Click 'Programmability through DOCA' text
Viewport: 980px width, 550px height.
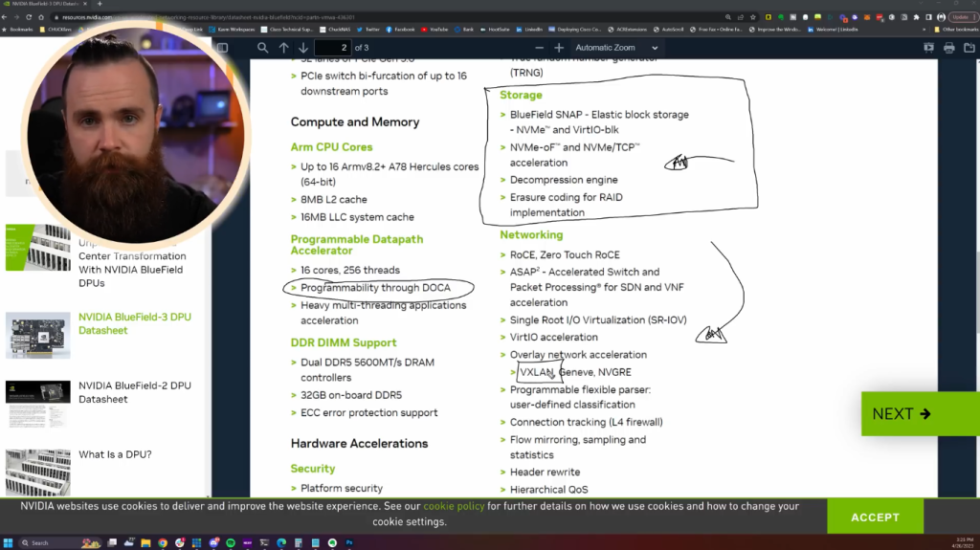pyautogui.click(x=375, y=288)
